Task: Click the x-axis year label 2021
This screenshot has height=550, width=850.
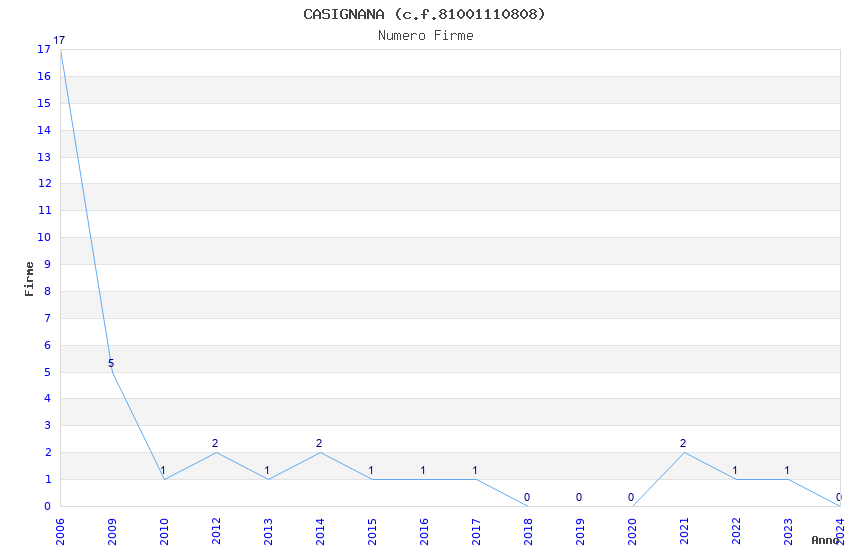Action: (x=684, y=532)
